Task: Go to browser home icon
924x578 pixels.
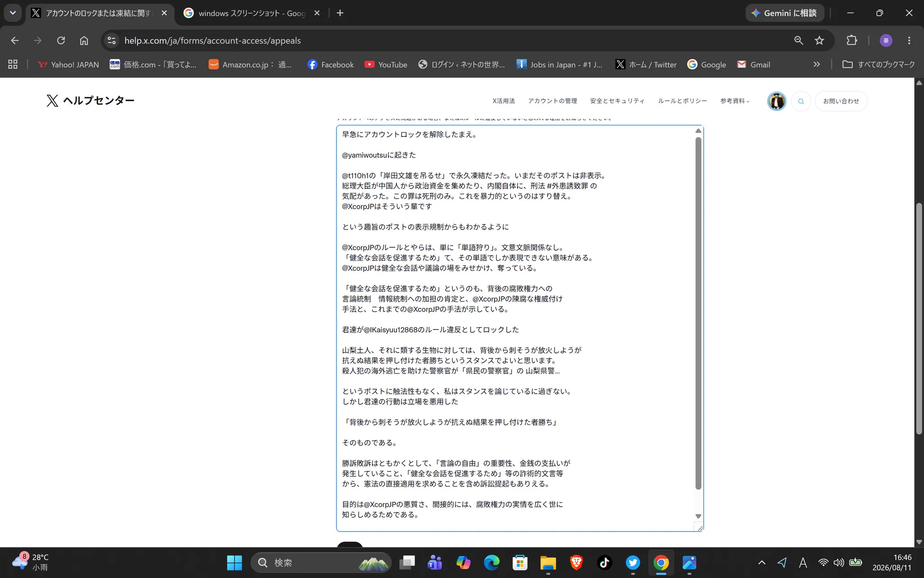Action: (x=84, y=41)
